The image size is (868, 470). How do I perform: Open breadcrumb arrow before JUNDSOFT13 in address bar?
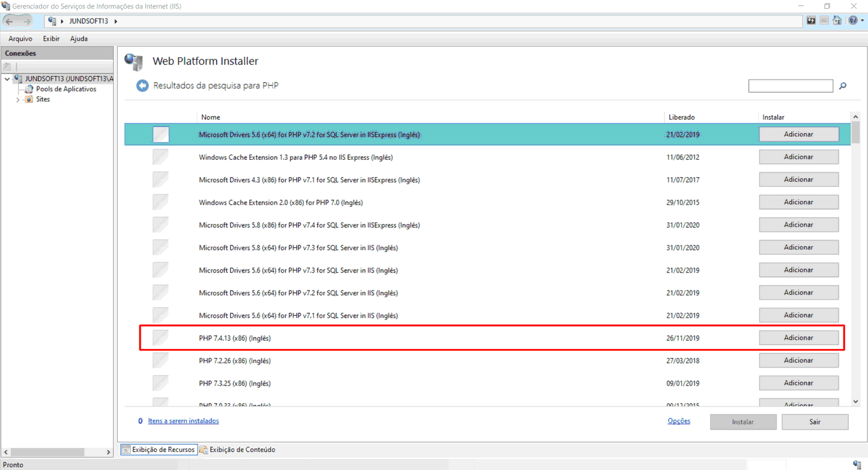[62, 21]
